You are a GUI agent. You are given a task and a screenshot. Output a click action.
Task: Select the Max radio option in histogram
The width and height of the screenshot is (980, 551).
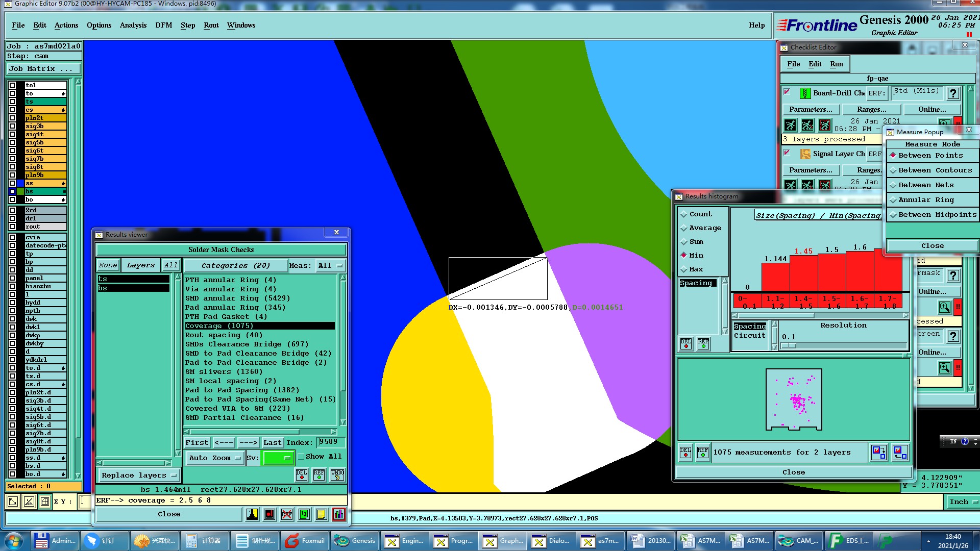coord(684,269)
